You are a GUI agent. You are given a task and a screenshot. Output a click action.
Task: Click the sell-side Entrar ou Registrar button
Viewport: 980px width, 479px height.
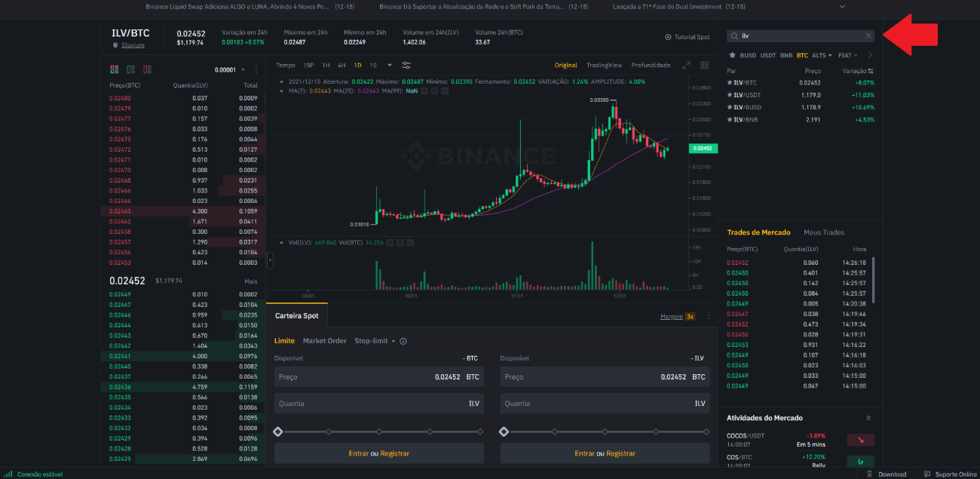[605, 453]
